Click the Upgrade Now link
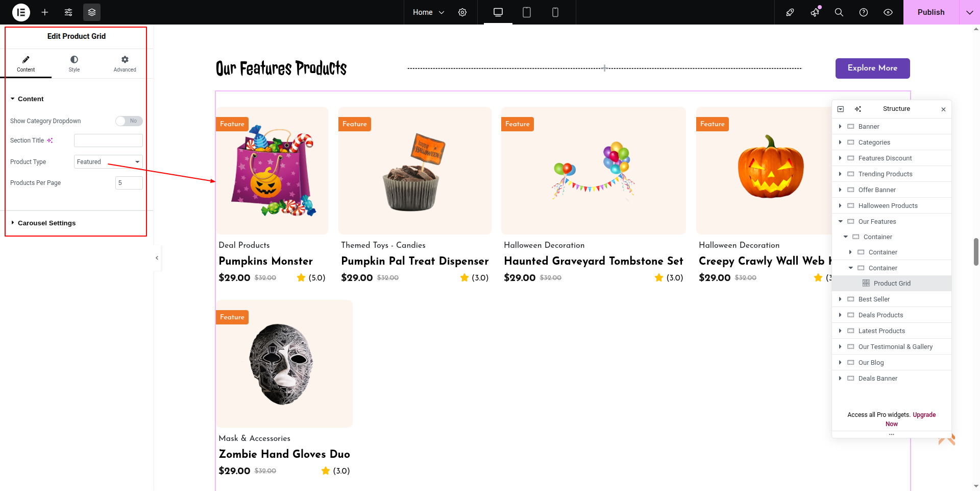This screenshot has height=491, width=980. point(913,419)
